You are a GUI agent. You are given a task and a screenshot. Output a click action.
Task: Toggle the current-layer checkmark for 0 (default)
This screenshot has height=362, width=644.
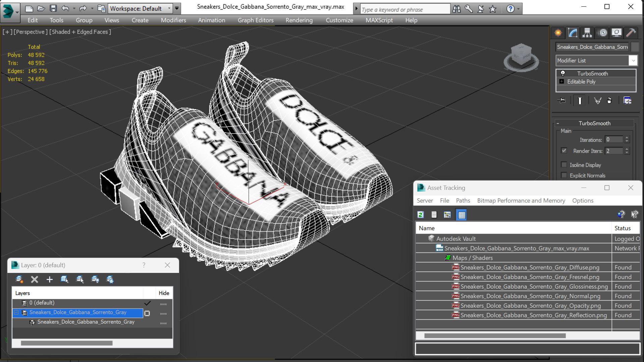tap(147, 303)
